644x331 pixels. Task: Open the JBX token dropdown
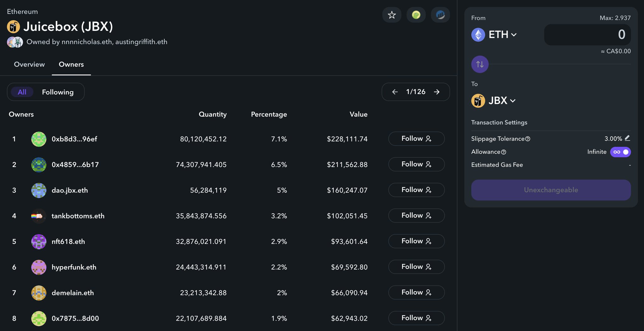[493, 101]
